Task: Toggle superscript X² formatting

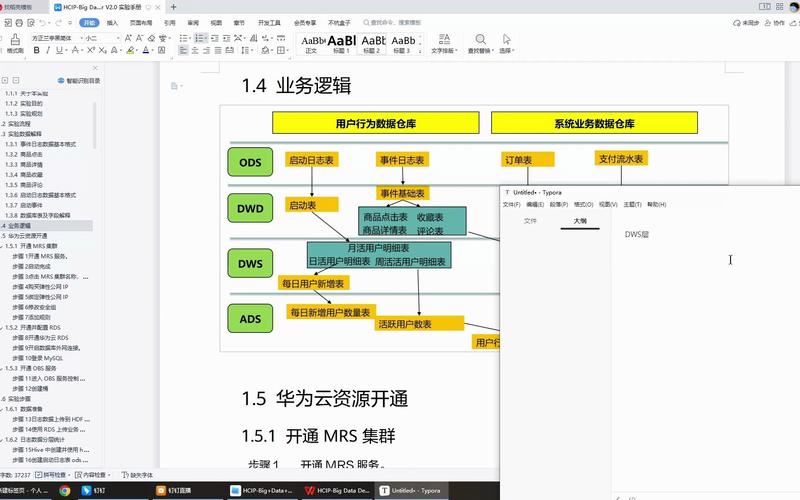Action: pos(91,50)
